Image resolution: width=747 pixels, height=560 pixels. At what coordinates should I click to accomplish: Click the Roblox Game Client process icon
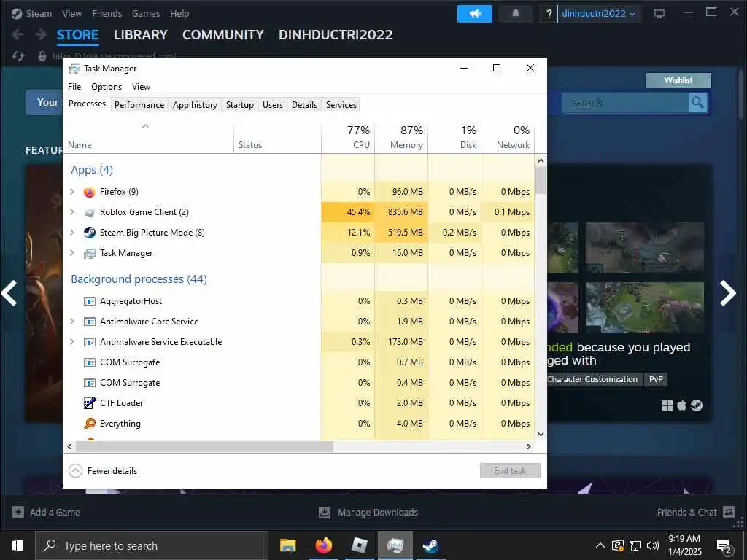tap(89, 212)
